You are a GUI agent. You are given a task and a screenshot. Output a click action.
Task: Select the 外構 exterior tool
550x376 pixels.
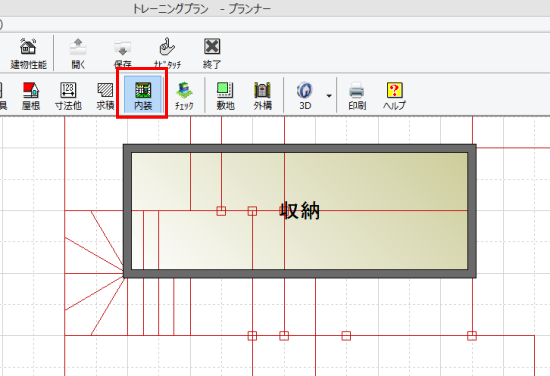(262, 96)
